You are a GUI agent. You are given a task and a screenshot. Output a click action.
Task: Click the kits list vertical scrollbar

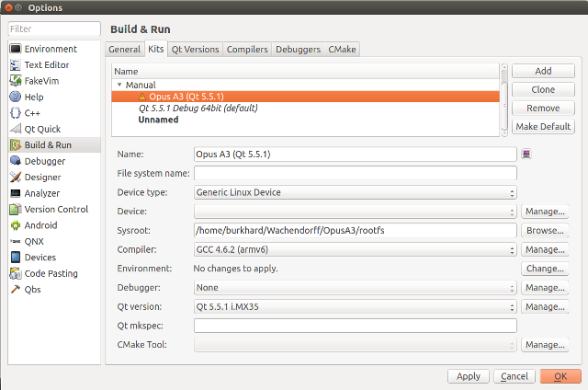click(504, 100)
